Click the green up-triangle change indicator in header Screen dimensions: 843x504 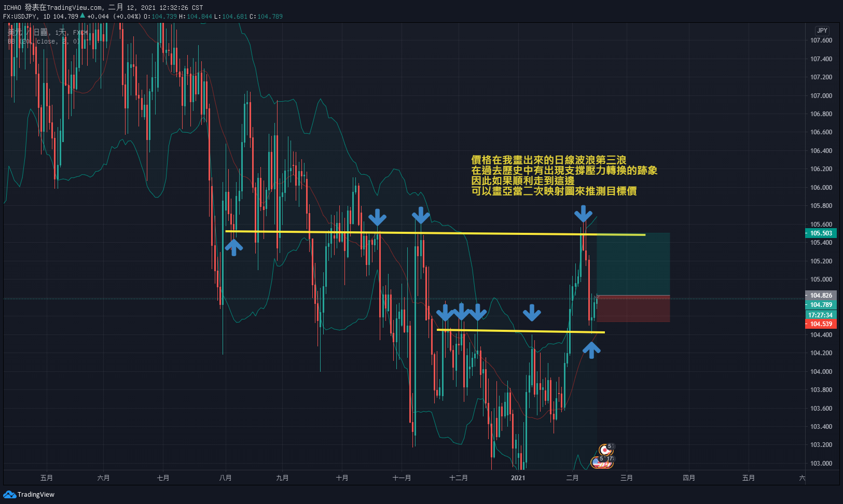(82, 16)
